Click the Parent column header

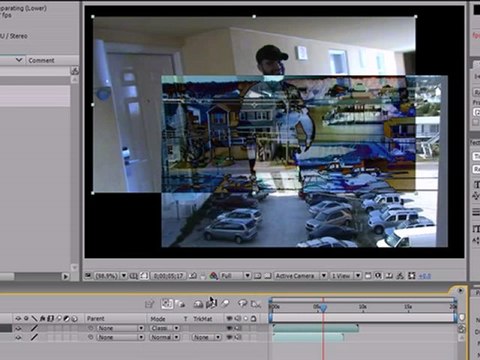click(x=96, y=319)
